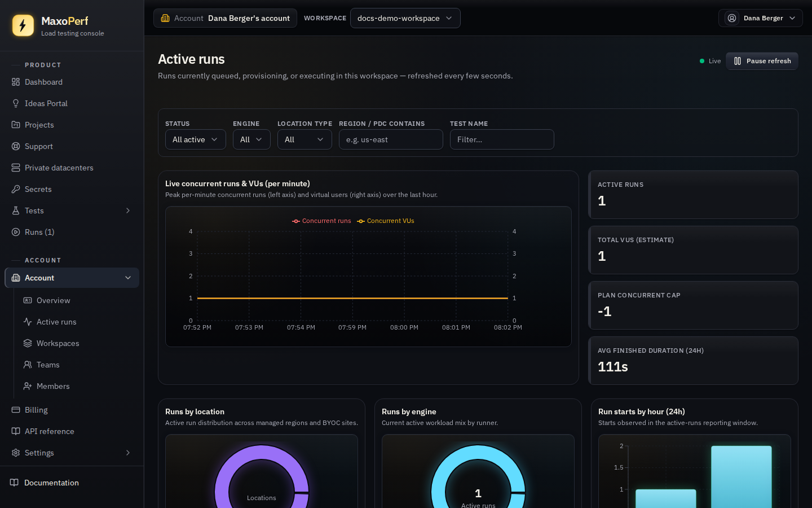812x508 pixels.
Task: Click the user avatar icon near Dana Berger
Action: (732, 18)
